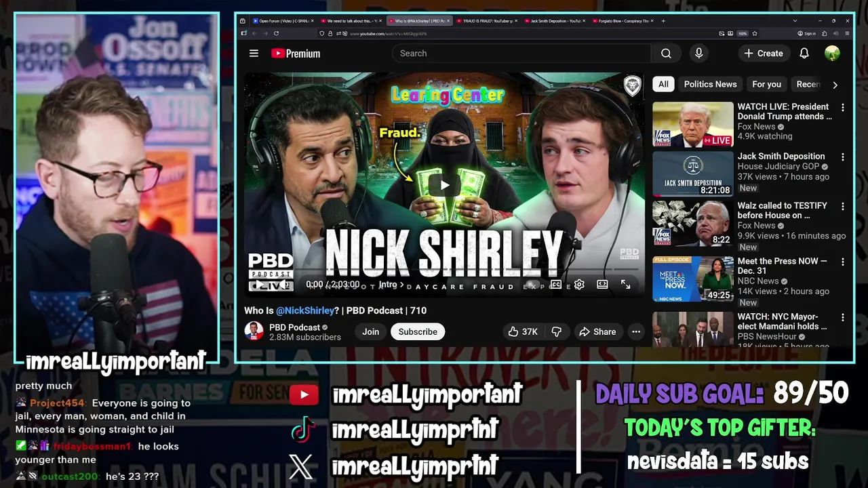Show more chips with right arrow
The height and width of the screenshot is (488, 868).
click(835, 85)
